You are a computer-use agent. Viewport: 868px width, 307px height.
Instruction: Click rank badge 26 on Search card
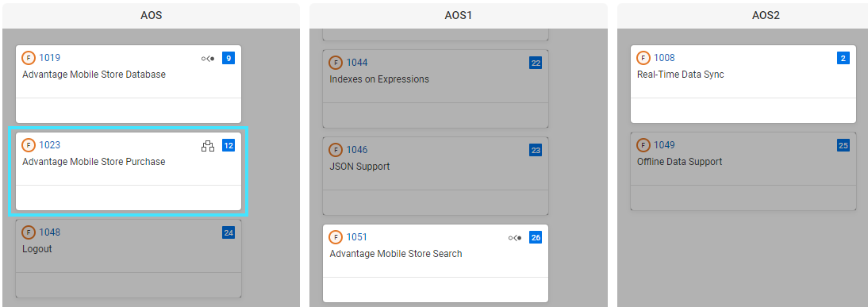536,238
